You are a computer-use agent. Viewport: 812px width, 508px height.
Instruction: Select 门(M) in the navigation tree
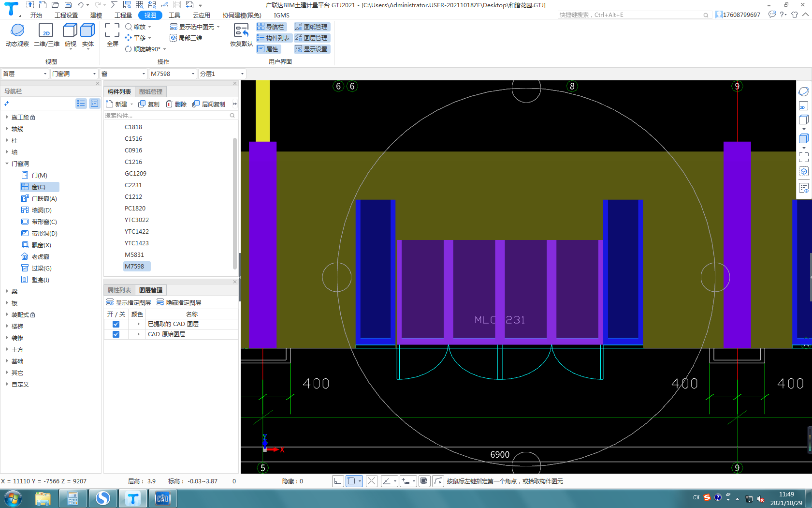[35, 175]
